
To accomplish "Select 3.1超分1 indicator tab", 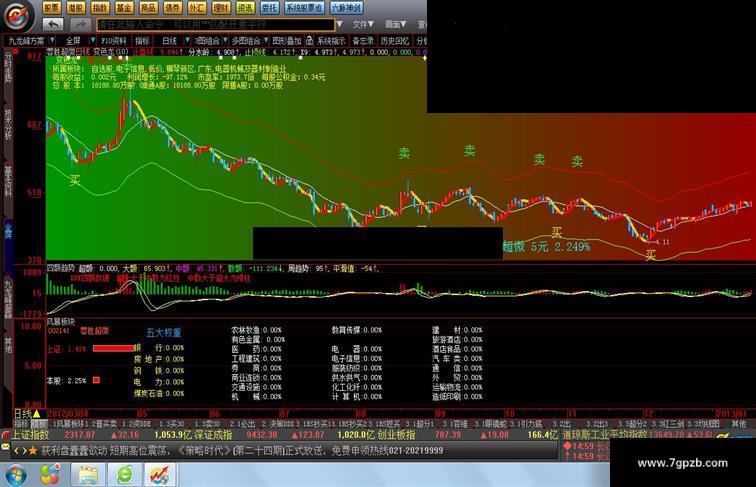I will point(420,424).
